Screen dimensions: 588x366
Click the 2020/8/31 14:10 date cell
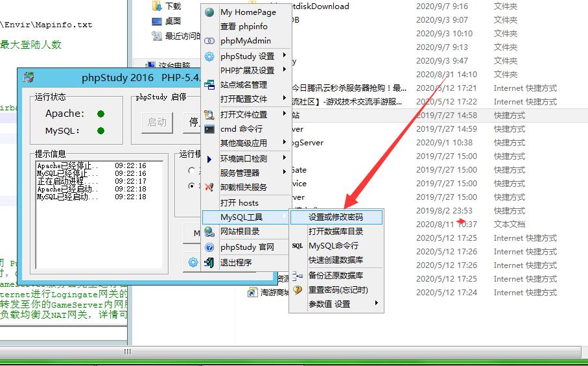point(446,75)
